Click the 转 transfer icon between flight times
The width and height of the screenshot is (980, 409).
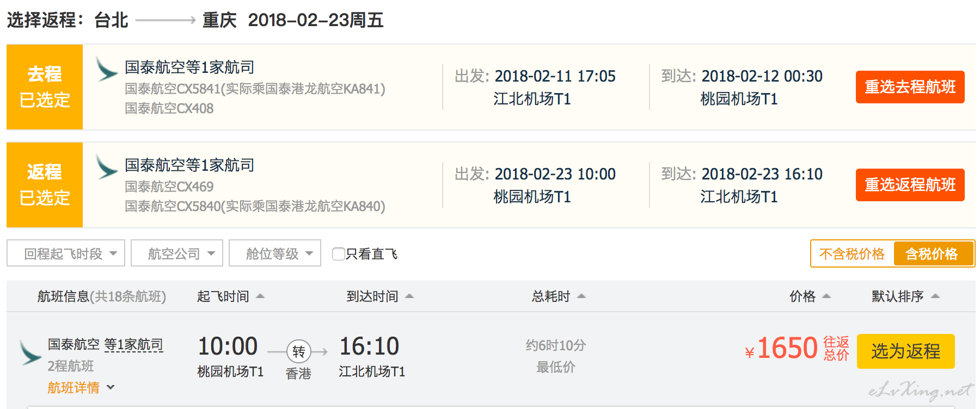[x=298, y=351]
